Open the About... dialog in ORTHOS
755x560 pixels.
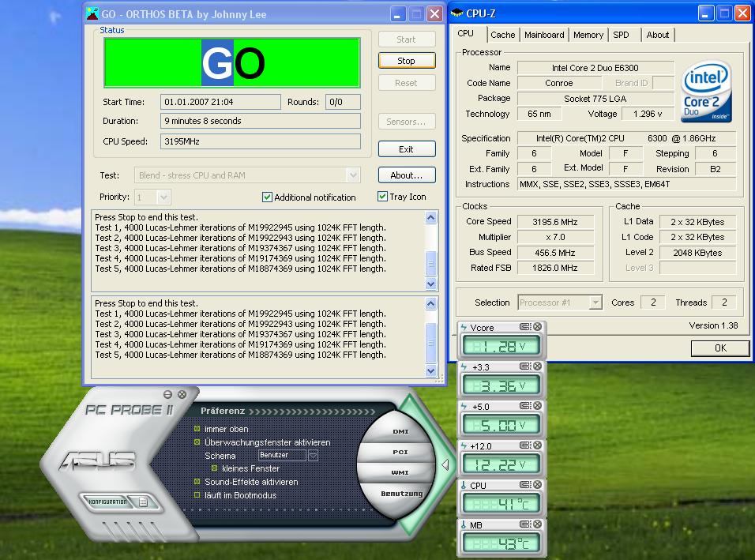[x=407, y=175]
